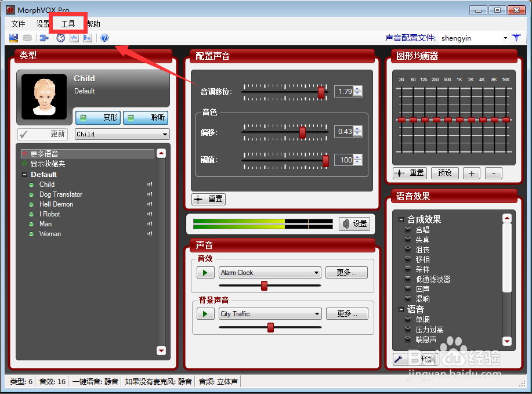Click 重置 under the 配置声音 panel

[x=208, y=199]
